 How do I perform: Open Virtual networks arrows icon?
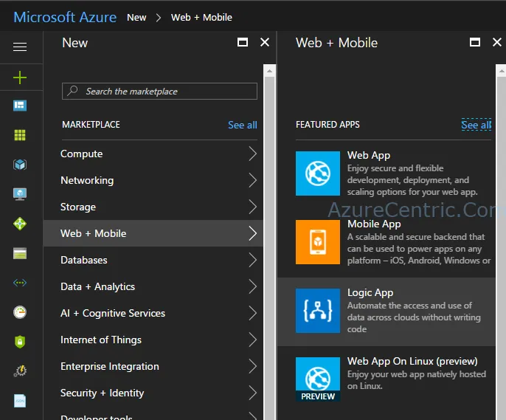20,283
